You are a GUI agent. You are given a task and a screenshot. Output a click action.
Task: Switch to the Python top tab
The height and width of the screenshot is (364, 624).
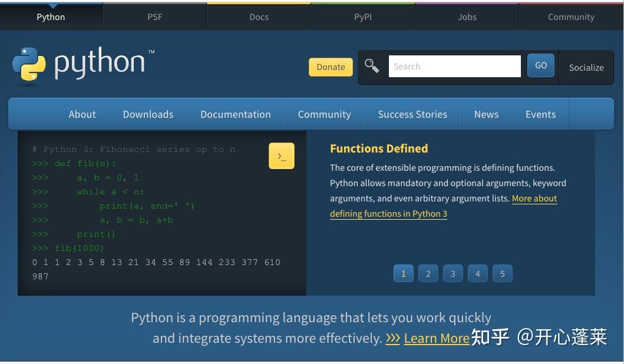[x=51, y=16]
